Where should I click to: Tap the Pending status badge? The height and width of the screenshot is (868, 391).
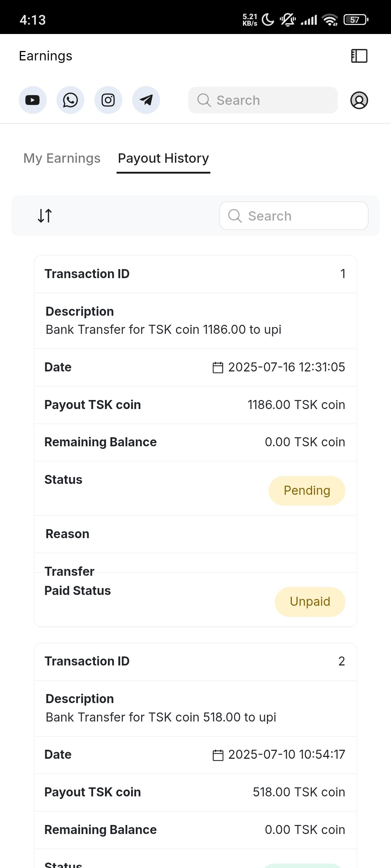click(307, 491)
